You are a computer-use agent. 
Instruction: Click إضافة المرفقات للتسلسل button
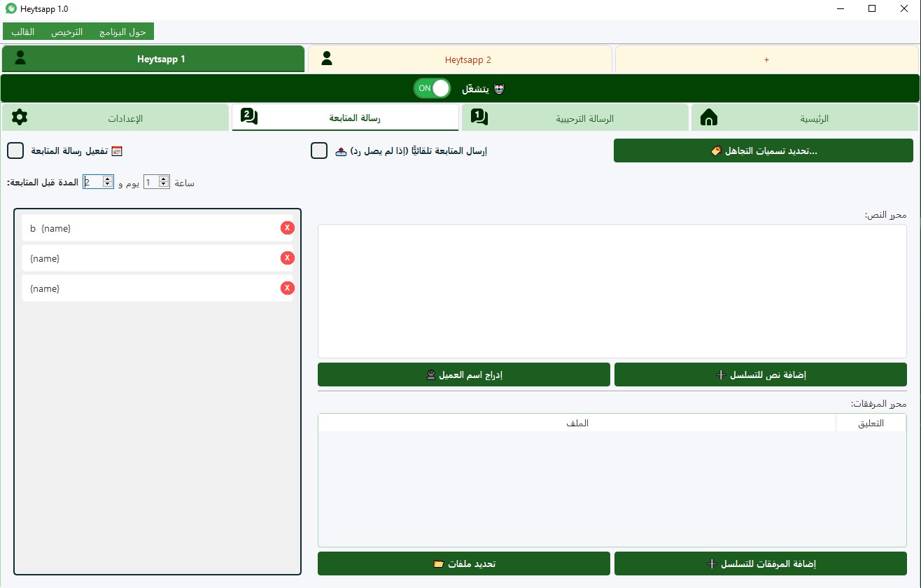761,563
